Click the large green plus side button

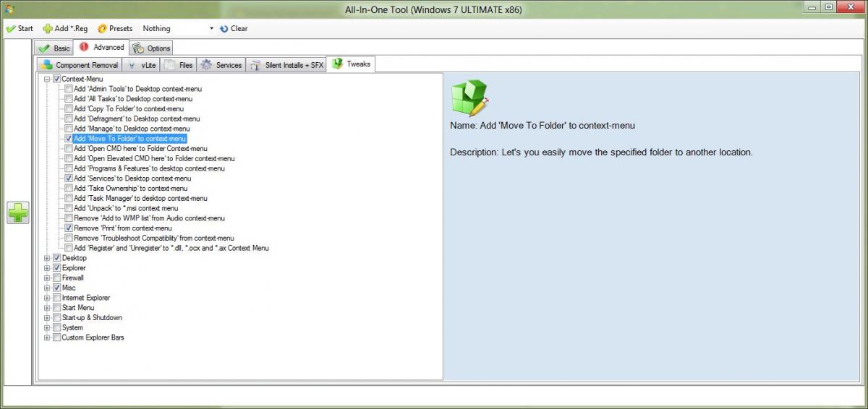[x=18, y=212]
